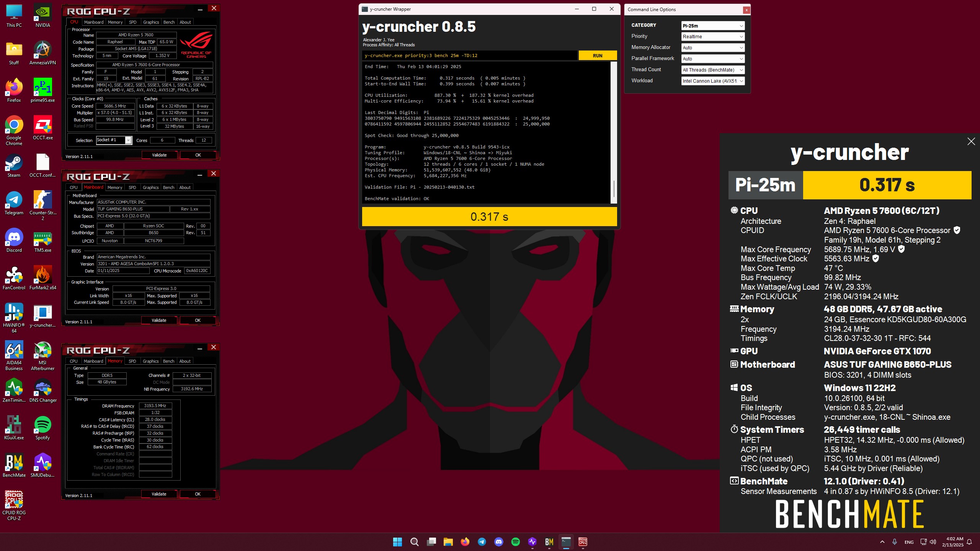Open the clock showing 4:02 AM
The height and width of the screenshot is (551, 980).
[953, 542]
